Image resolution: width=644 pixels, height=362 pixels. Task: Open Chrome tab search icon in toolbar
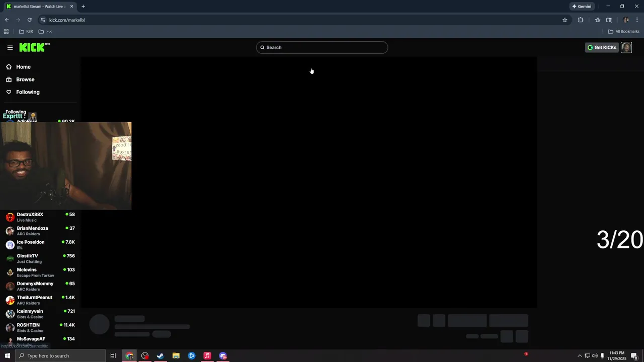609,20
